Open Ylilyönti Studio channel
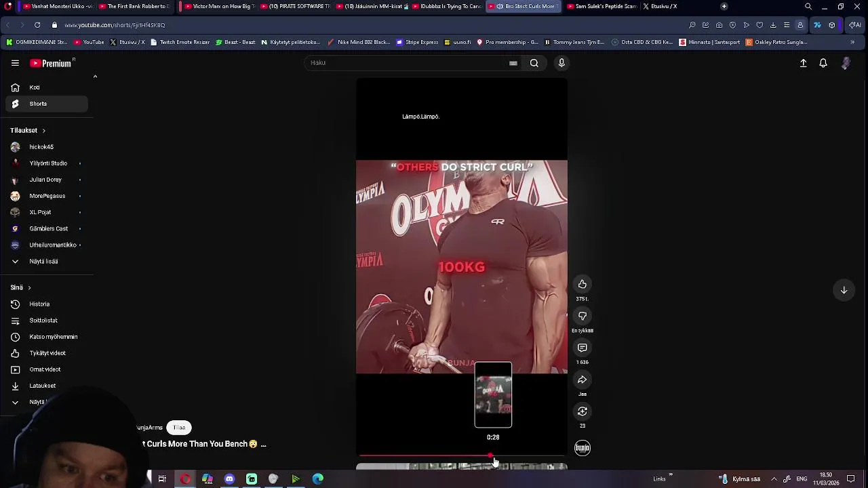Image resolution: width=868 pixels, height=488 pixels. pos(47,163)
